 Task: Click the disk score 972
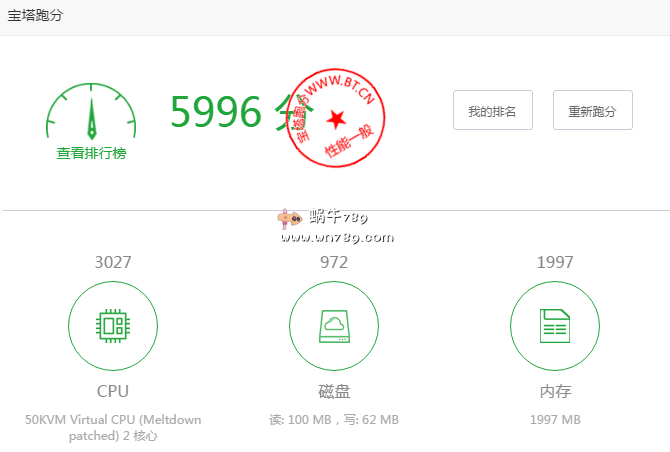pyautogui.click(x=334, y=262)
